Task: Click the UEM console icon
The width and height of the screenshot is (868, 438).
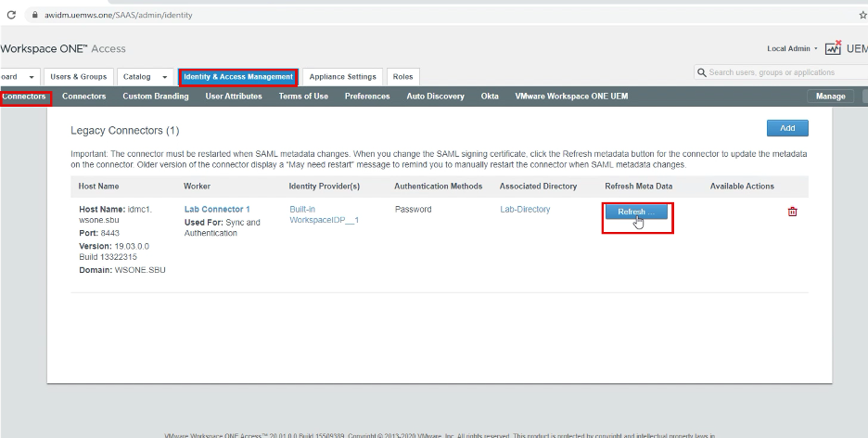Action: tap(833, 48)
